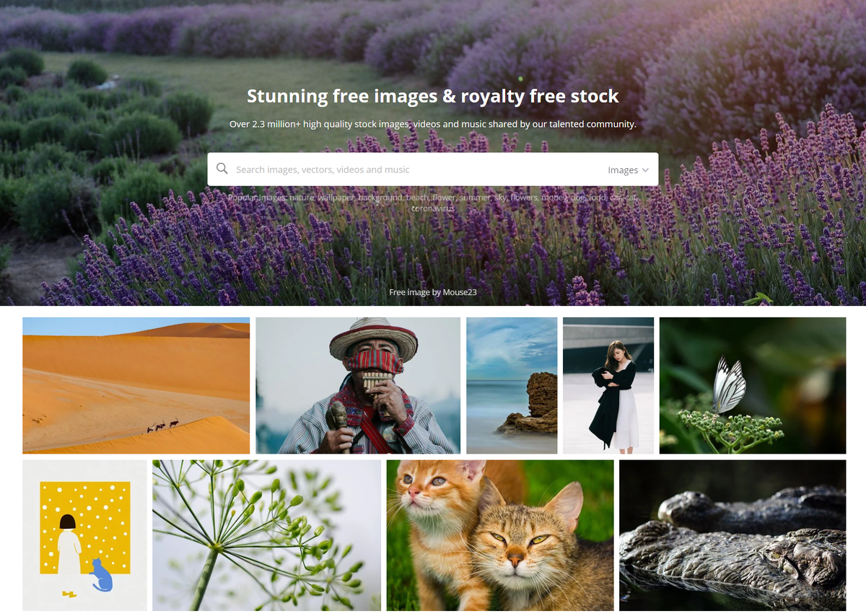Open the 'nature' popular tag link
Image resolution: width=866 pixels, height=616 pixels.
point(302,197)
